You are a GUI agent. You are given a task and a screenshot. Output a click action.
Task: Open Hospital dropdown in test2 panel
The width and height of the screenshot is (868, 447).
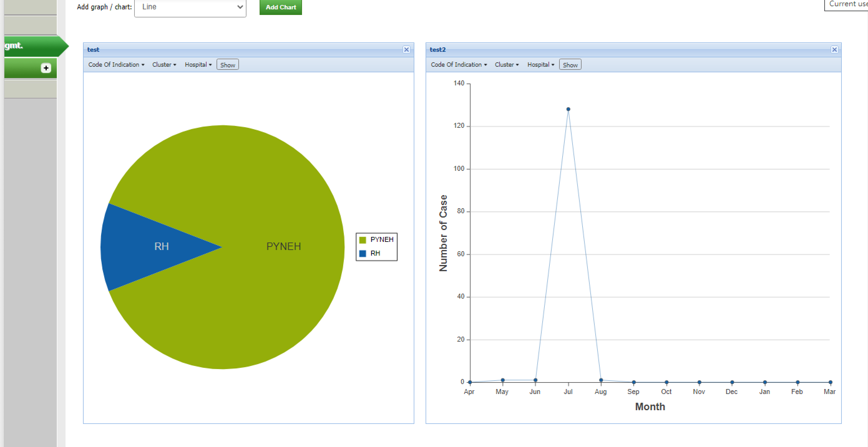coord(541,65)
